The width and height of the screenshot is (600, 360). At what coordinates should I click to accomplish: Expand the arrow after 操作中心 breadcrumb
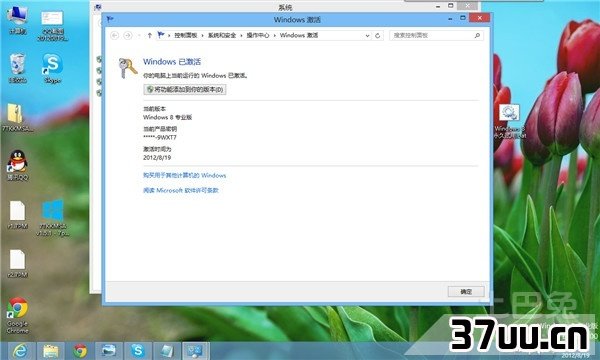(x=274, y=36)
